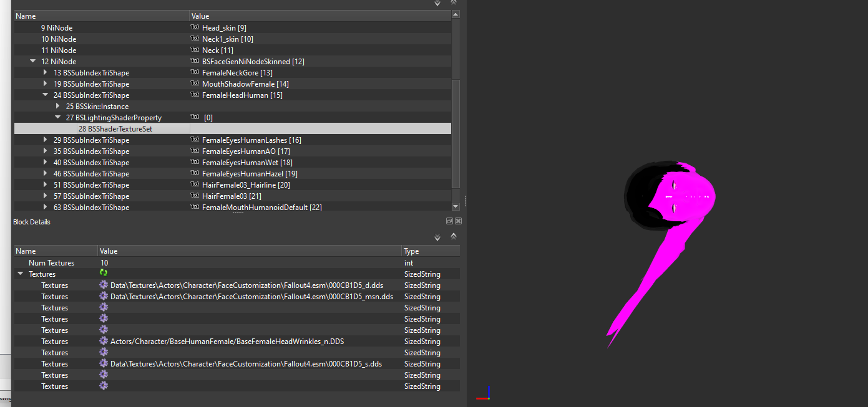Click the green refresh arrows in Textures row
868x407 pixels.
point(104,274)
